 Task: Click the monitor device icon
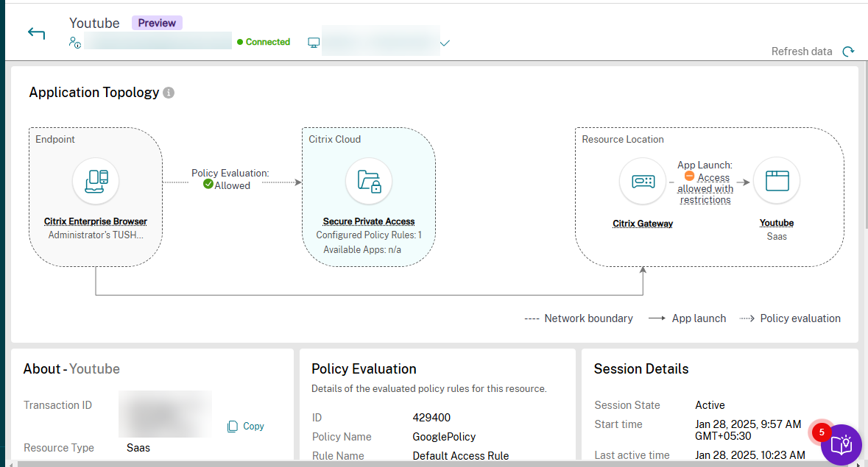[314, 43]
